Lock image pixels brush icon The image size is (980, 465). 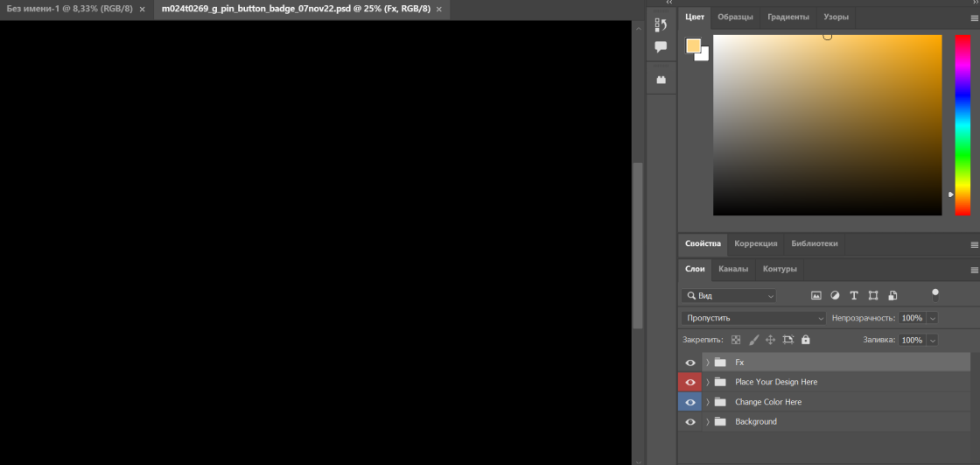point(753,340)
